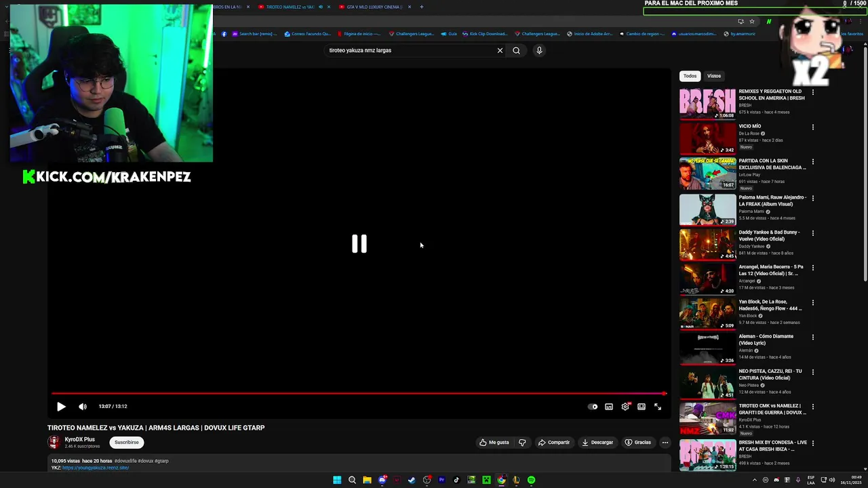Turn on subtitles in the player

pos(609,407)
